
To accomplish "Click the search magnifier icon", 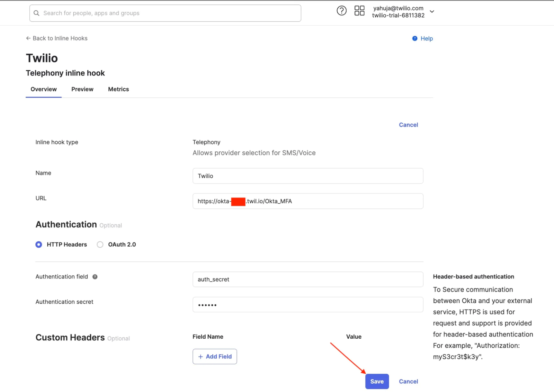I will pyautogui.click(x=36, y=13).
